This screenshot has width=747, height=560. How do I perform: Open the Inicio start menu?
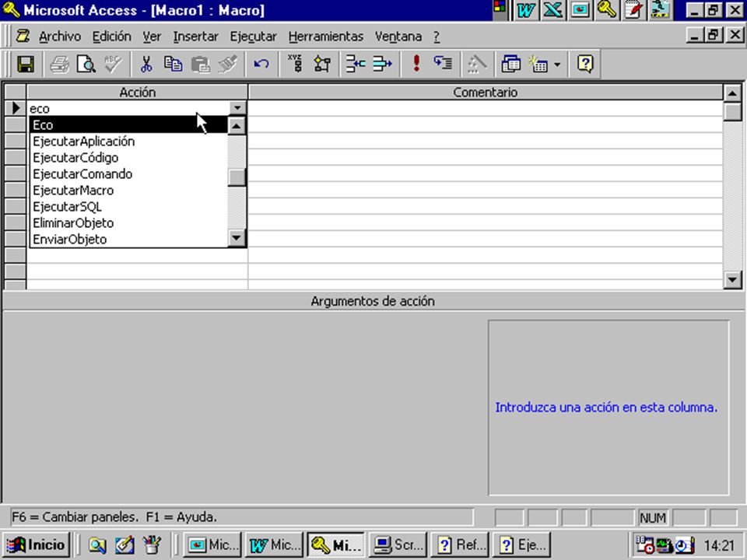37,544
